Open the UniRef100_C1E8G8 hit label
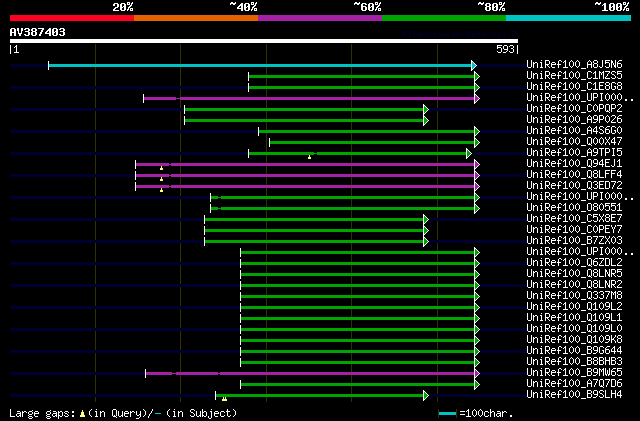Viewport: 640px width, 421px height. click(x=574, y=87)
